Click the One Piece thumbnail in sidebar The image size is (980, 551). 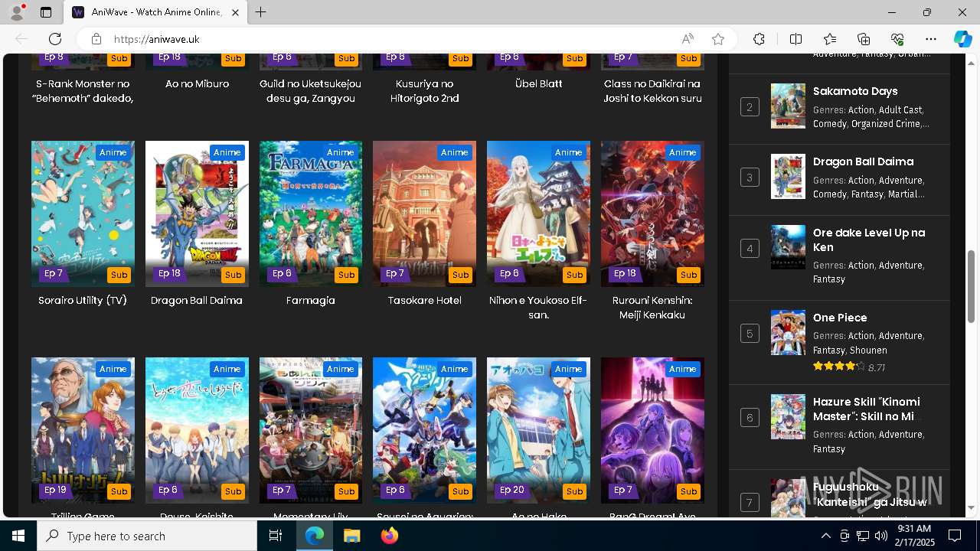click(788, 332)
